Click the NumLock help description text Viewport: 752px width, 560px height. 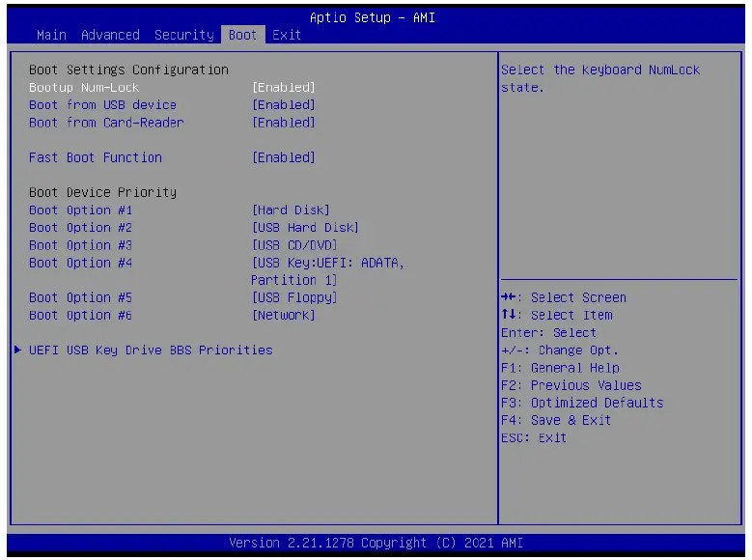coord(600,79)
